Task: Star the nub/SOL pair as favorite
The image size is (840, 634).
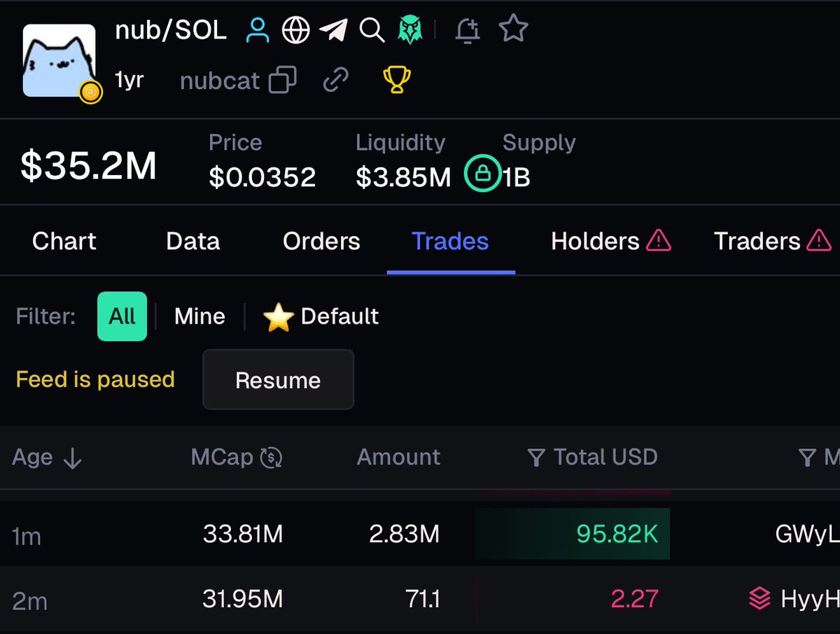Action: [513, 28]
